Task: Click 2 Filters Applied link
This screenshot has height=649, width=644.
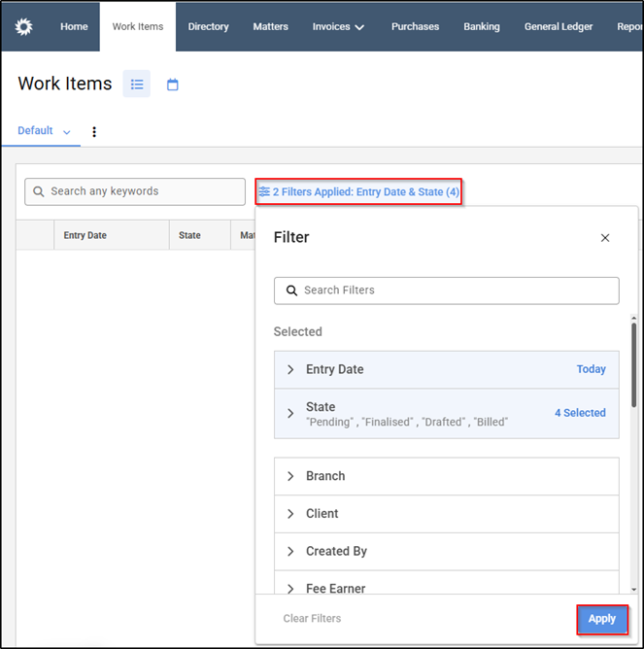Action: [358, 191]
